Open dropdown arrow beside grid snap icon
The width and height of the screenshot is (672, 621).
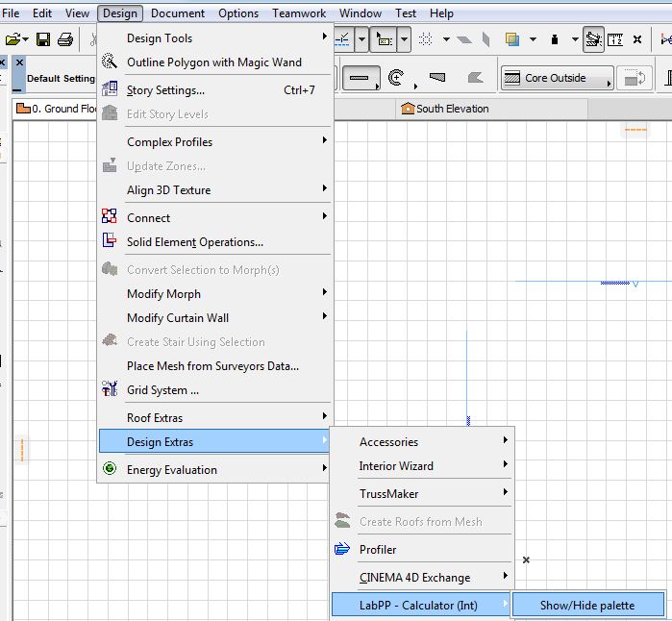coord(446,39)
